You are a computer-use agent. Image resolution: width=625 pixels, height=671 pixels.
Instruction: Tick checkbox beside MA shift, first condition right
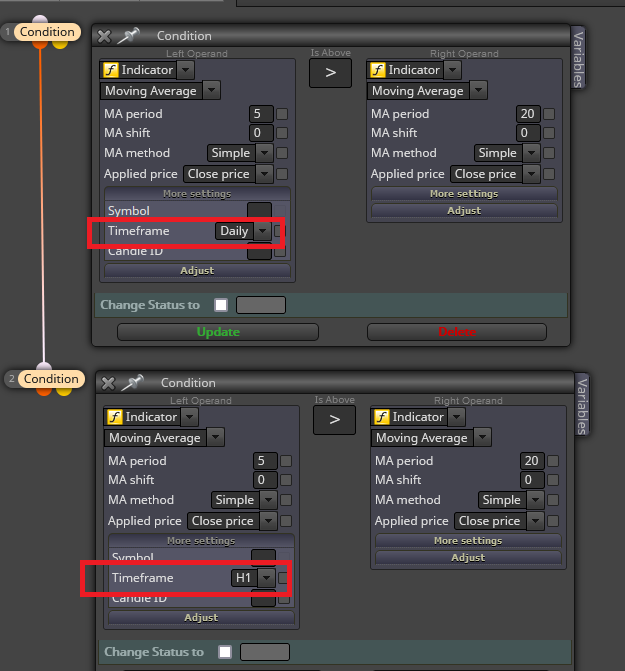tap(549, 133)
